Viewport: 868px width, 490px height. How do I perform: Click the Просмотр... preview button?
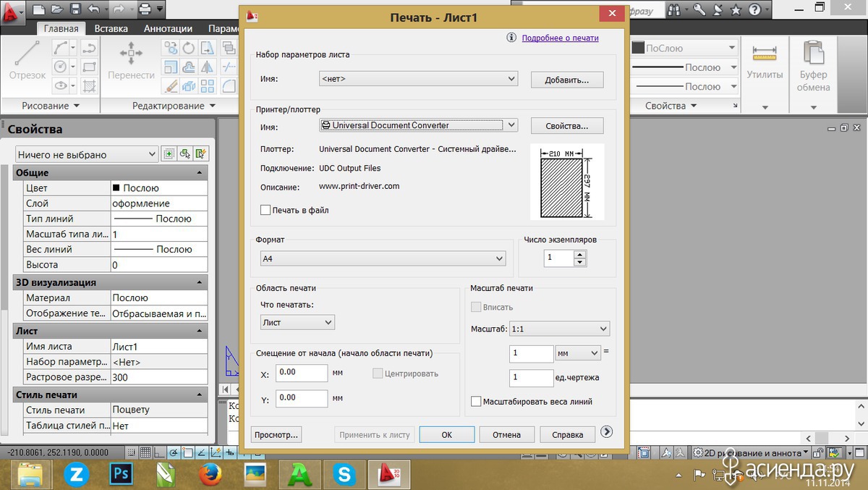click(276, 435)
